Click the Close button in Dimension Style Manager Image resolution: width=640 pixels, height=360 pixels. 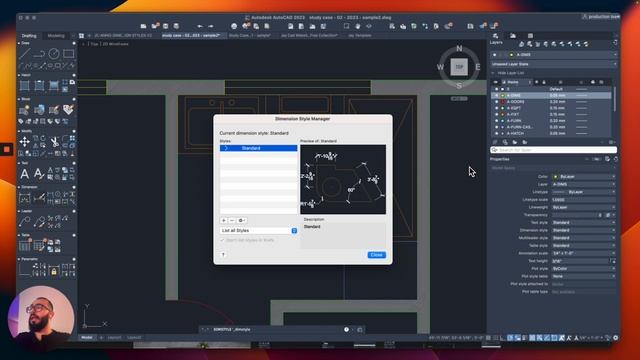coord(376,255)
